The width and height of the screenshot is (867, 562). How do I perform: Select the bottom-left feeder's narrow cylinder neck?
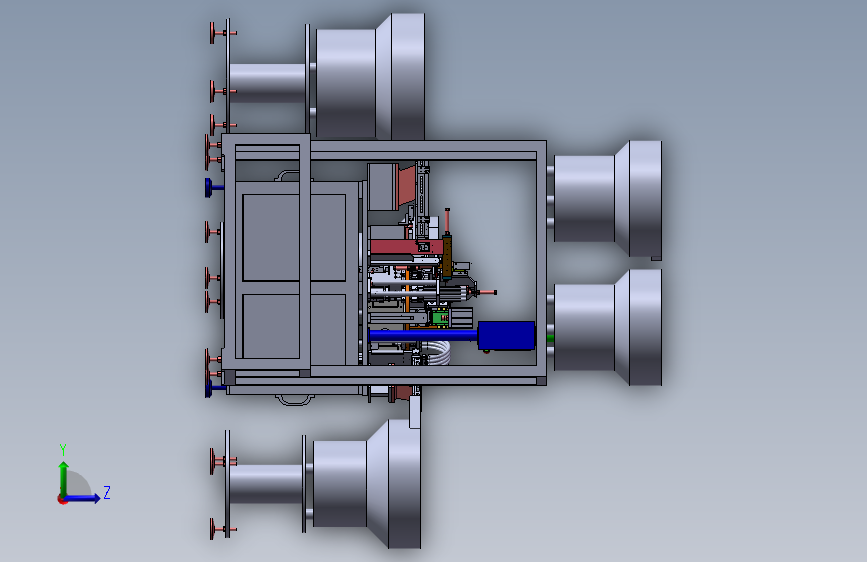(267, 484)
